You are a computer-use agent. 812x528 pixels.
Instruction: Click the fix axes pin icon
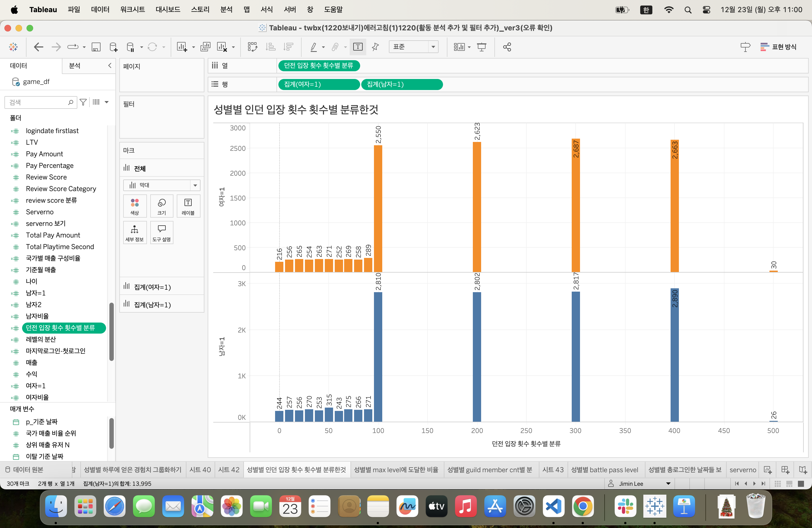[375, 47]
